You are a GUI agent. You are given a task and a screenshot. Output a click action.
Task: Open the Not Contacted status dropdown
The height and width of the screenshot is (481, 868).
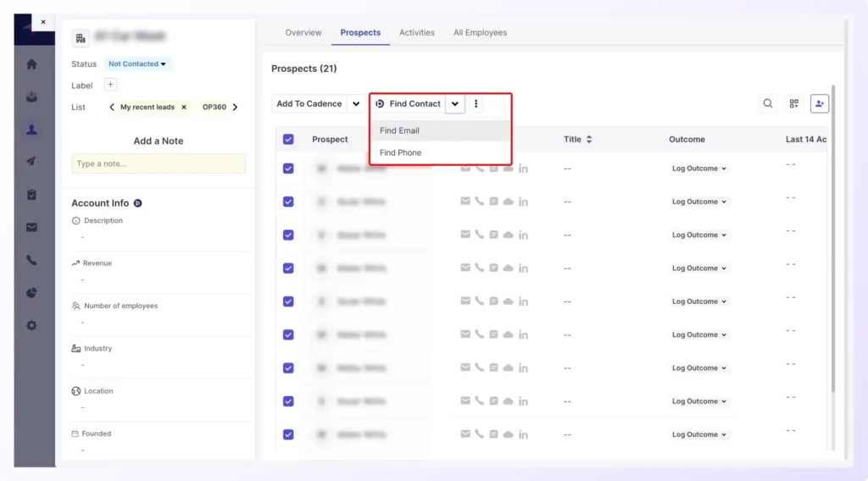tap(137, 64)
